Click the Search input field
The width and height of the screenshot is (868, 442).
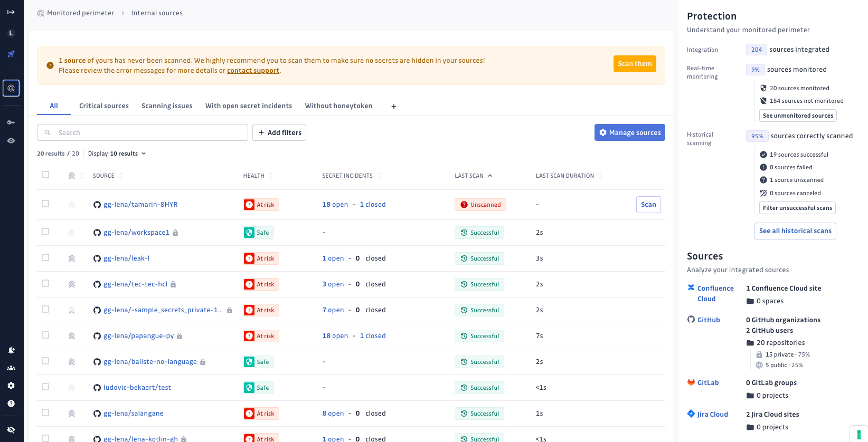coord(143,132)
